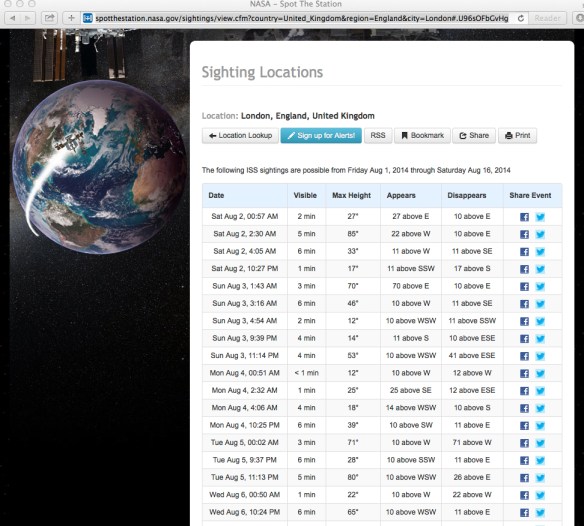The height and width of the screenshot is (526, 584).
Task: Share Sat Aug 2, 2:30 AM on Facebook
Action: tap(524, 234)
